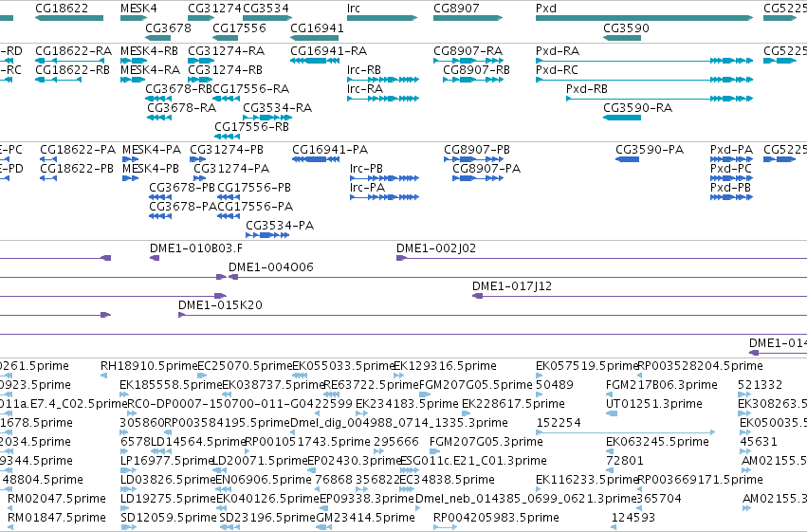Select the MESK4-RB transcript label
The height and width of the screenshot is (532, 807).
(x=149, y=51)
